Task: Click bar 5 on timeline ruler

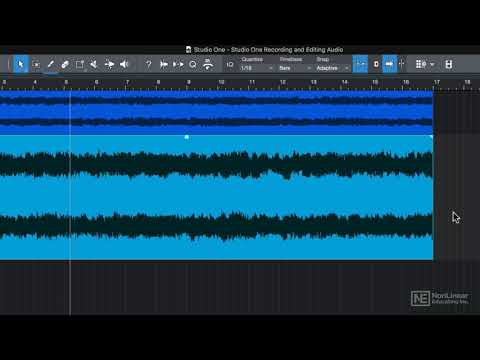Action: (66, 82)
